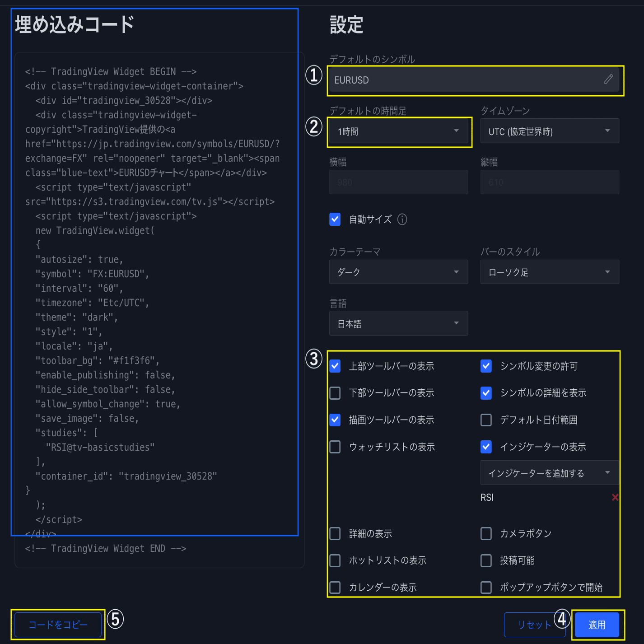Uncheck 上部ツールバーの表示

point(335,366)
